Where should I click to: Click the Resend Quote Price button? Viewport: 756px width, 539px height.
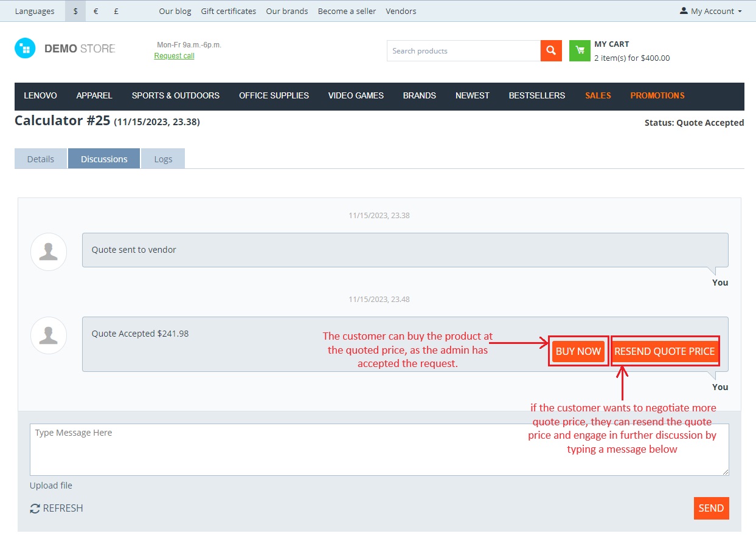click(665, 351)
